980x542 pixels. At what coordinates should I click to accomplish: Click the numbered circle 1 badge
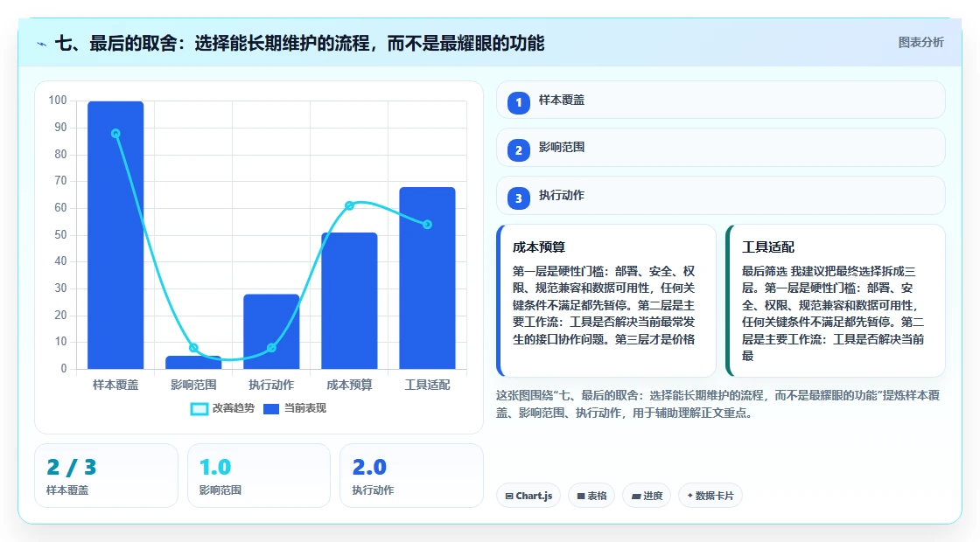click(518, 102)
